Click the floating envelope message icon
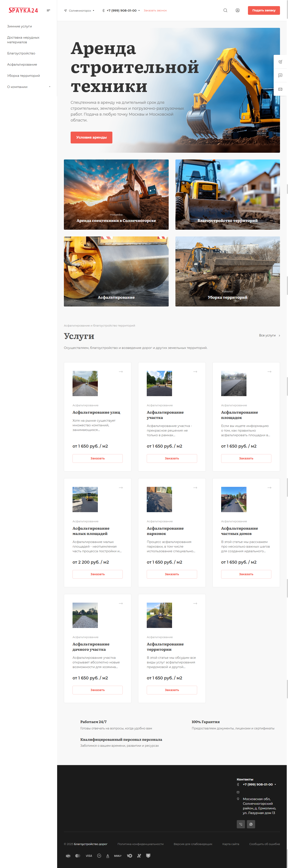 coord(280,89)
